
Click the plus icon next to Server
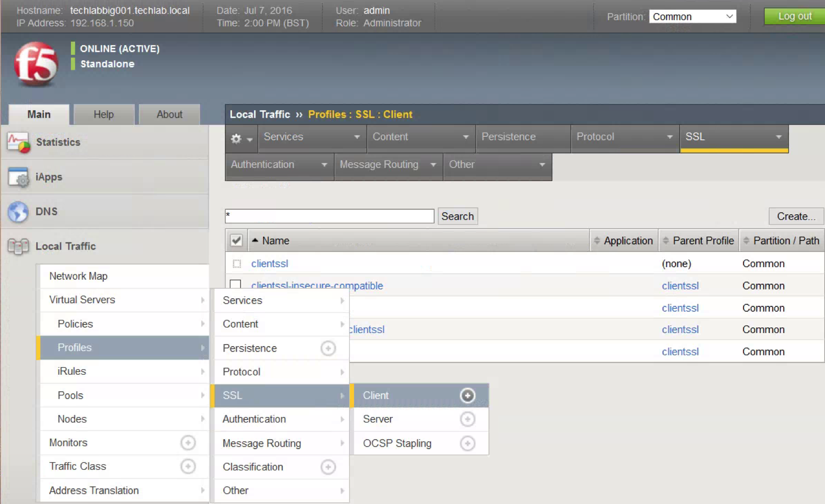tap(468, 419)
